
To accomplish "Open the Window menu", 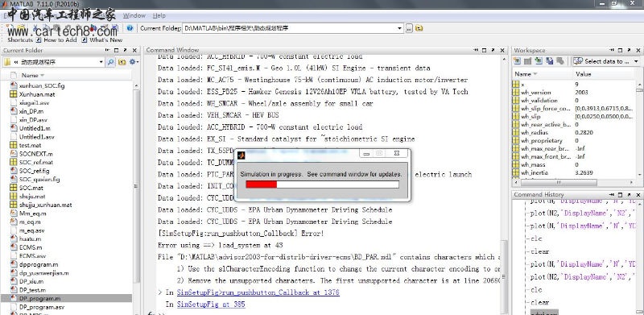I will coord(134,15).
